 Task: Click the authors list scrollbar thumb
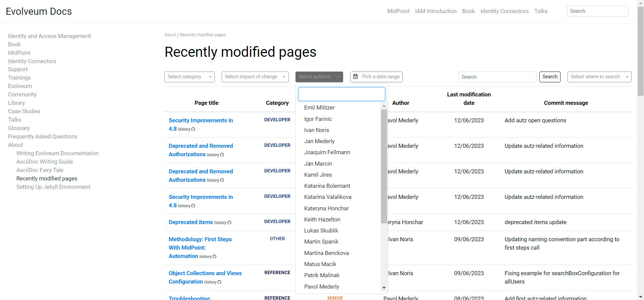tap(384, 166)
